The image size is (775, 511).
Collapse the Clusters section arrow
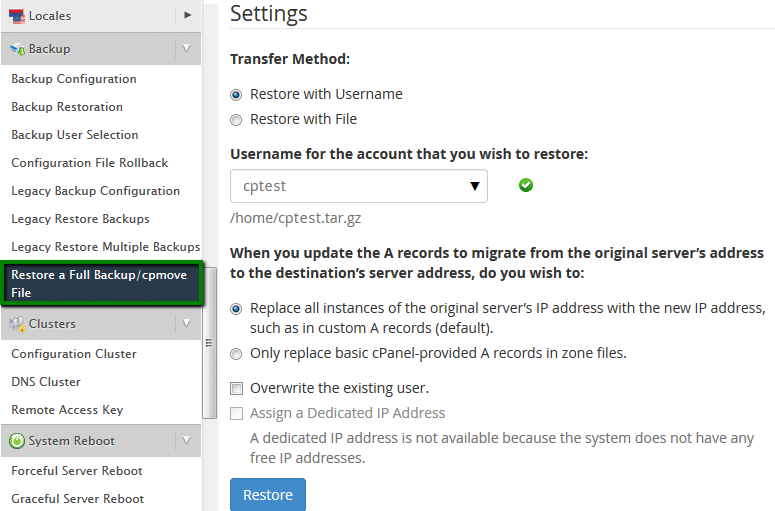point(186,323)
